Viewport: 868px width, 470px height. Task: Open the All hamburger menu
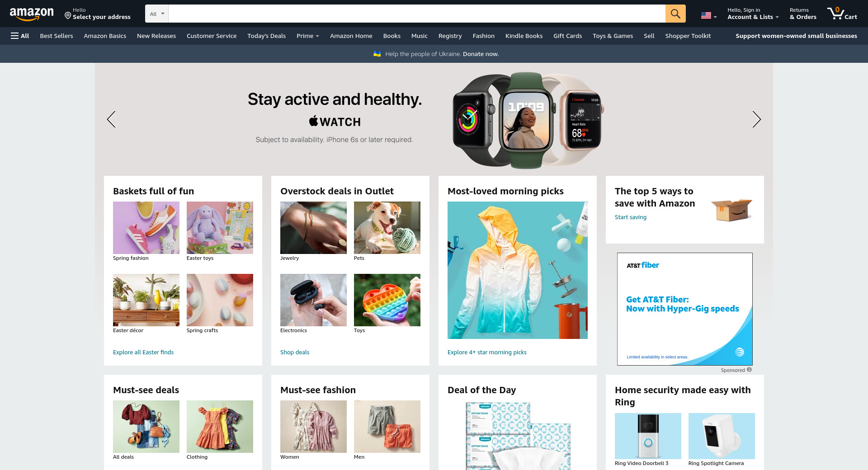tap(20, 36)
